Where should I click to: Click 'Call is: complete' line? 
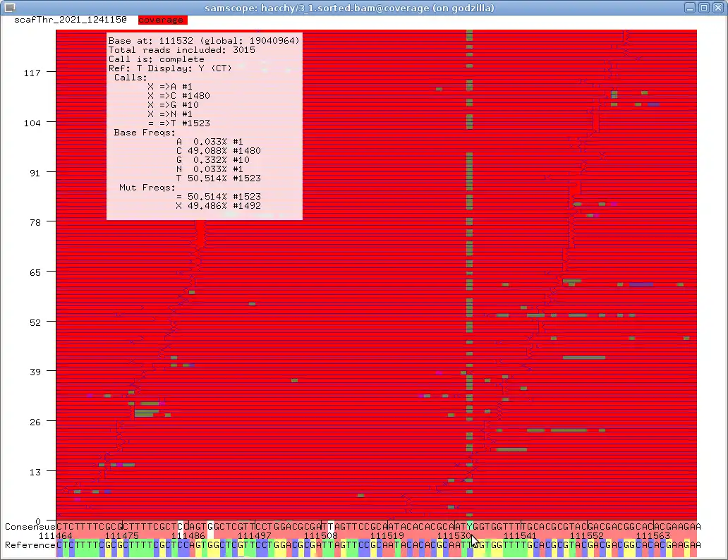(x=157, y=59)
